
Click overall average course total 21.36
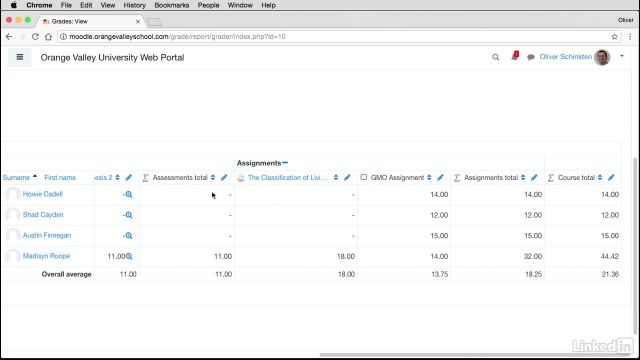pyautogui.click(x=610, y=274)
